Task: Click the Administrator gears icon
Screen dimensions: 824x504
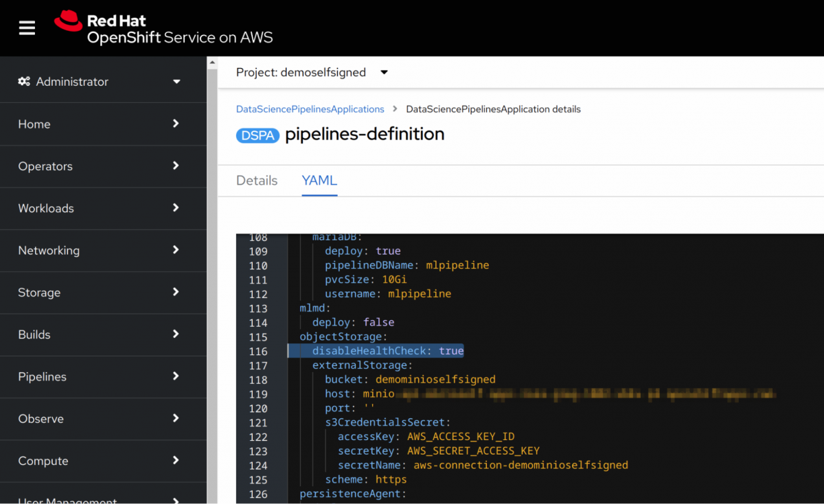Action: click(x=24, y=82)
